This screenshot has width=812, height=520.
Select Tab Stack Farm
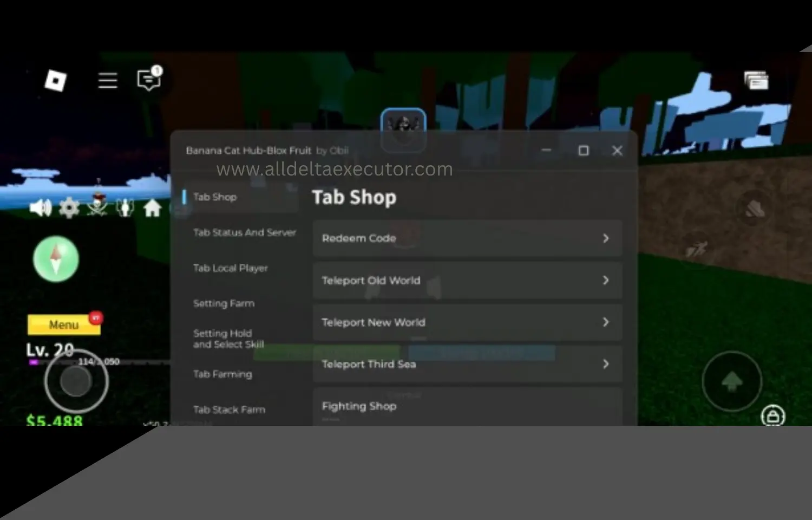coord(229,409)
